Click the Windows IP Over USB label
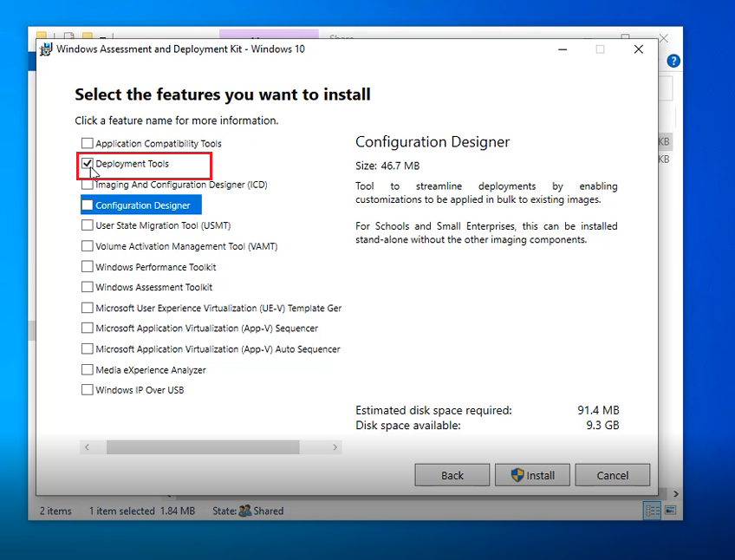Screen dimensions: 735x560 140,390
